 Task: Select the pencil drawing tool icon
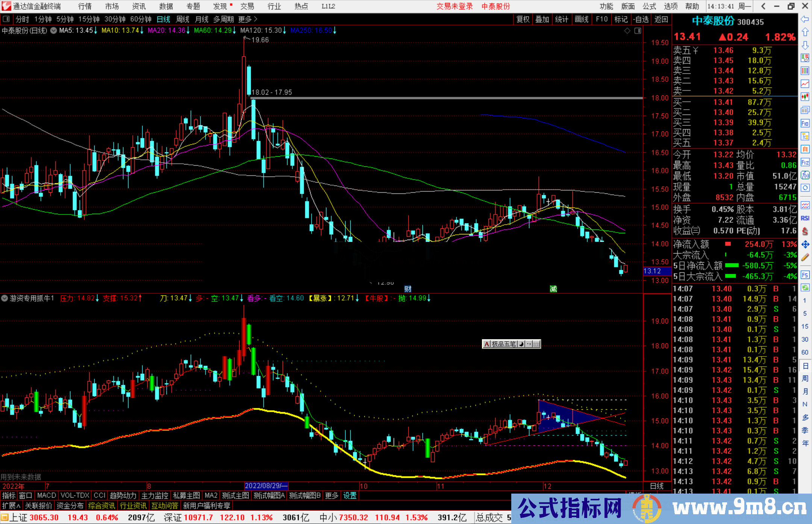[x=805, y=258]
